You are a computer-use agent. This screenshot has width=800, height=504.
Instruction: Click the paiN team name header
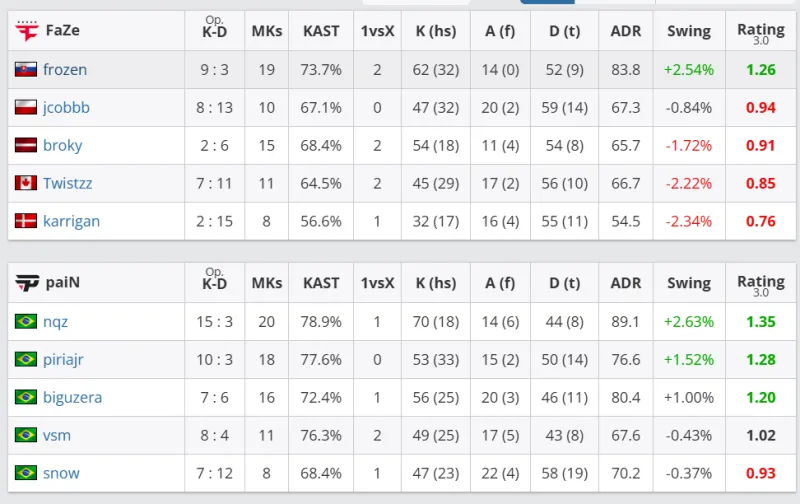(x=62, y=283)
